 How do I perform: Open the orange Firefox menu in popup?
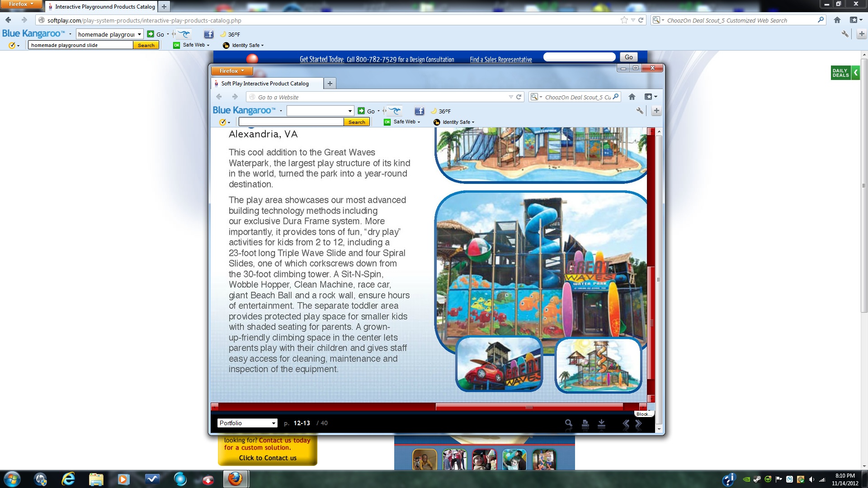coord(231,71)
